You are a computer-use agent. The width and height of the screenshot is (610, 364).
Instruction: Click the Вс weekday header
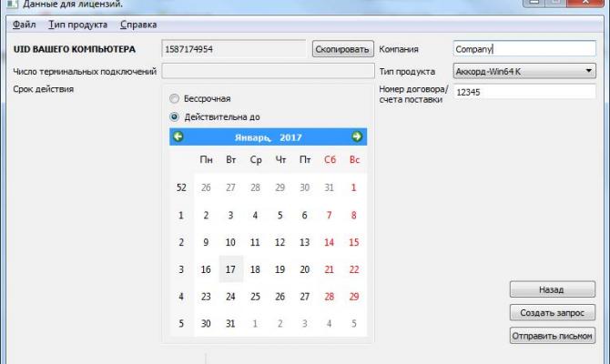coord(354,159)
